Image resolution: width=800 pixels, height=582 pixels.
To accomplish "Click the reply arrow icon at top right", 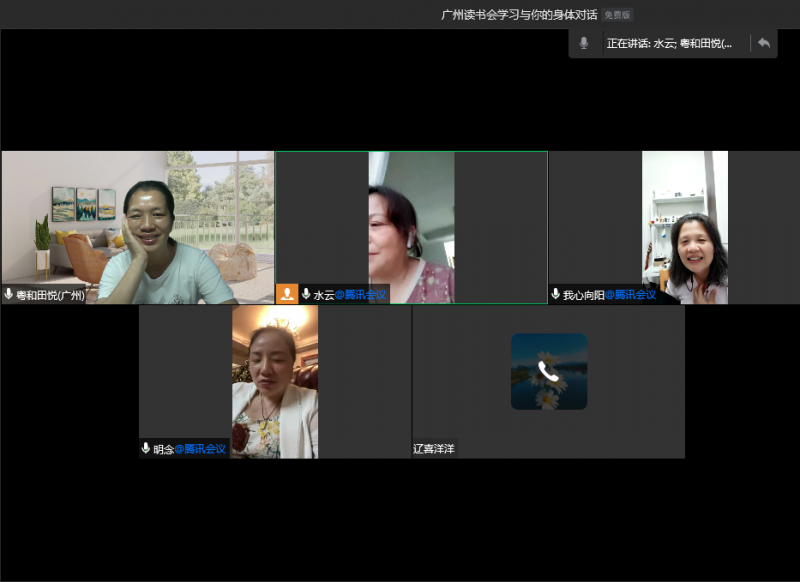I will tap(764, 43).
